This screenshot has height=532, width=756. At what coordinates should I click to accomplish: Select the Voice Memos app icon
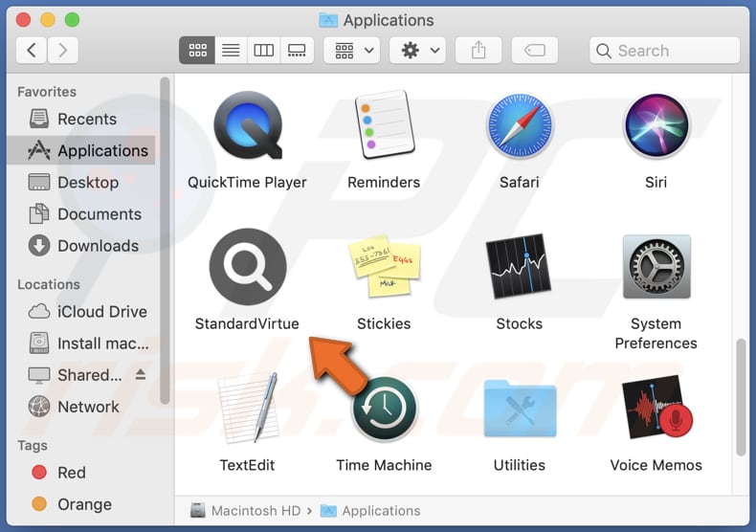[656, 408]
